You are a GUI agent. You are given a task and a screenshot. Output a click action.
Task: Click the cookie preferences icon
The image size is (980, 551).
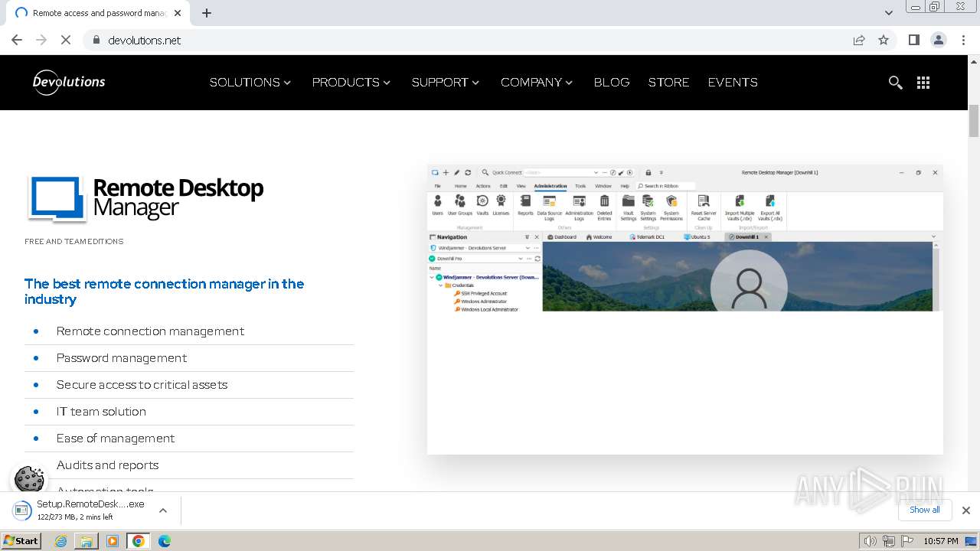tap(29, 480)
